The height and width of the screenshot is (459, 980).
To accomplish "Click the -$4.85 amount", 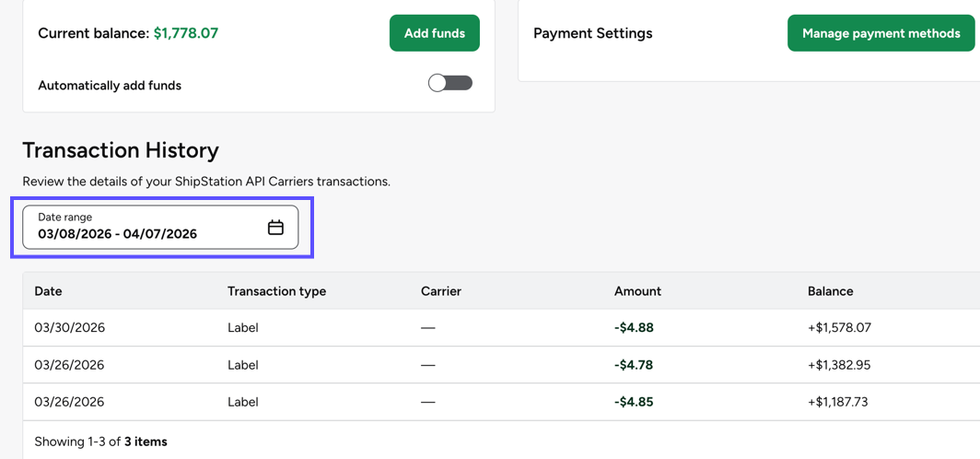I will pos(634,402).
